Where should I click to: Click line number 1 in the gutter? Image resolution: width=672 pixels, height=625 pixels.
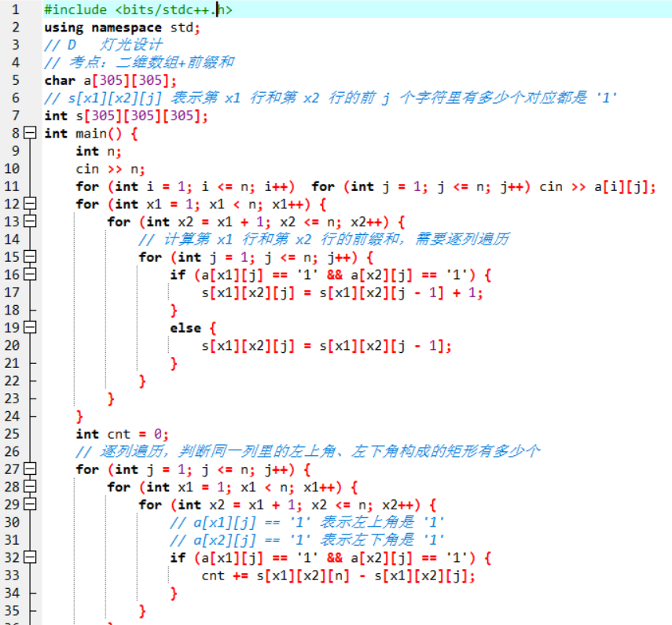pyautogui.click(x=15, y=9)
